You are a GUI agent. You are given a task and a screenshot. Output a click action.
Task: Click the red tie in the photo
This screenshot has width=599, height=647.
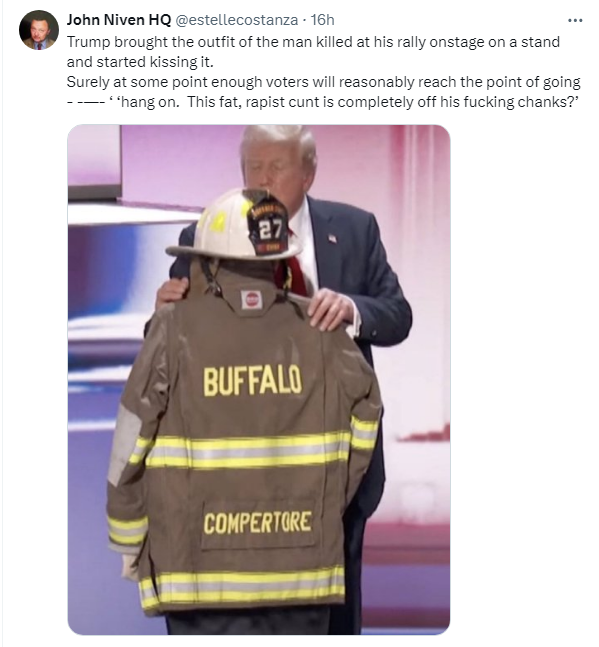[294, 268]
